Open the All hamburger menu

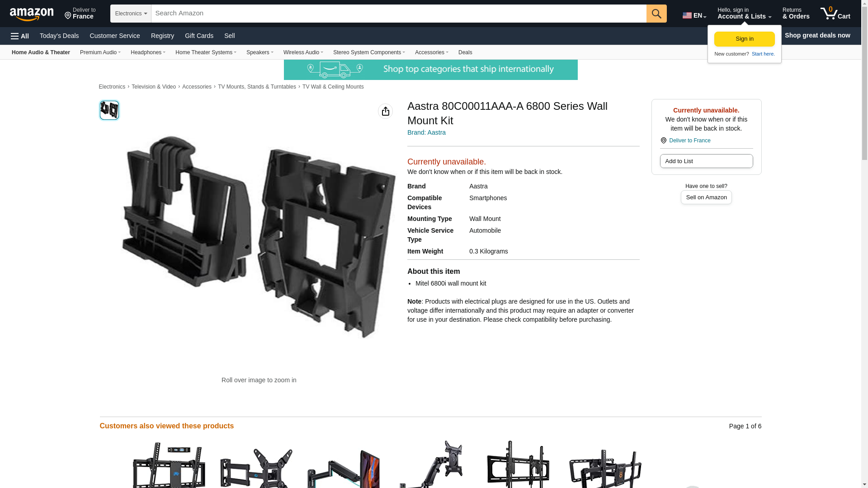click(20, 36)
